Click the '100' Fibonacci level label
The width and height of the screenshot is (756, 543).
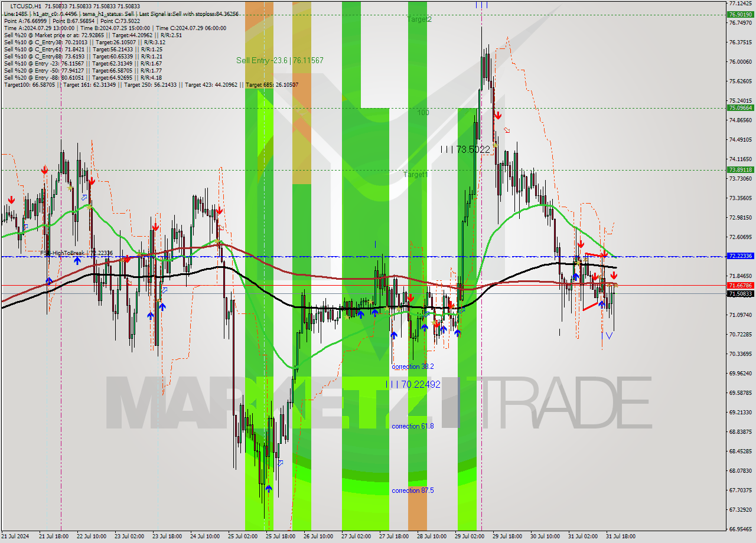click(x=423, y=112)
